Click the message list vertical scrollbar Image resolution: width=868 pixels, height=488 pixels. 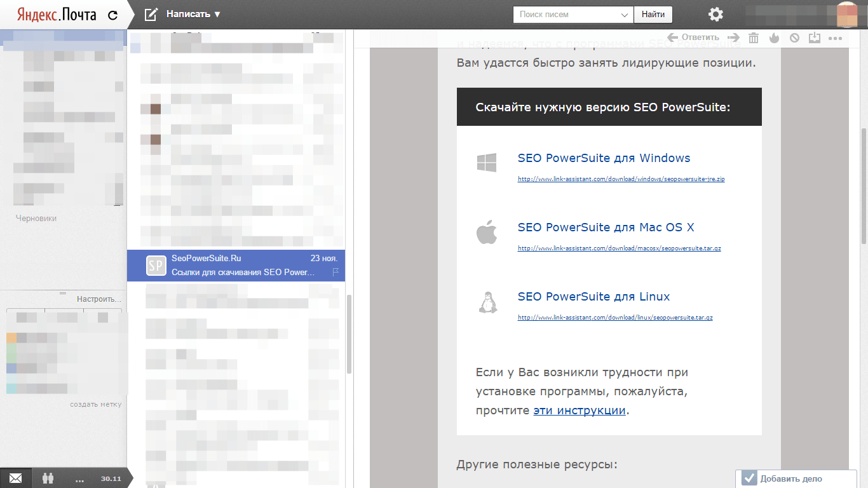(349, 334)
